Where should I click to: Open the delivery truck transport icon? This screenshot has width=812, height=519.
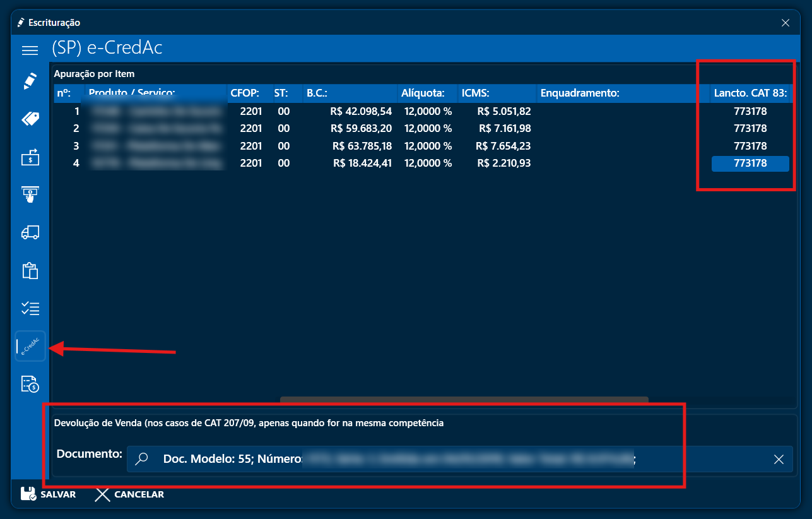click(x=30, y=232)
